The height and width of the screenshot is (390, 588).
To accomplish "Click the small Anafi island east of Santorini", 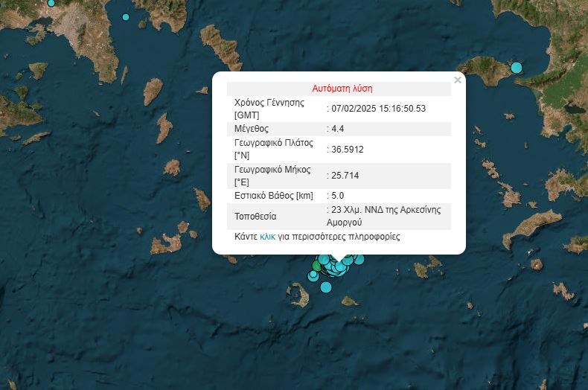I will [x=350, y=301].
